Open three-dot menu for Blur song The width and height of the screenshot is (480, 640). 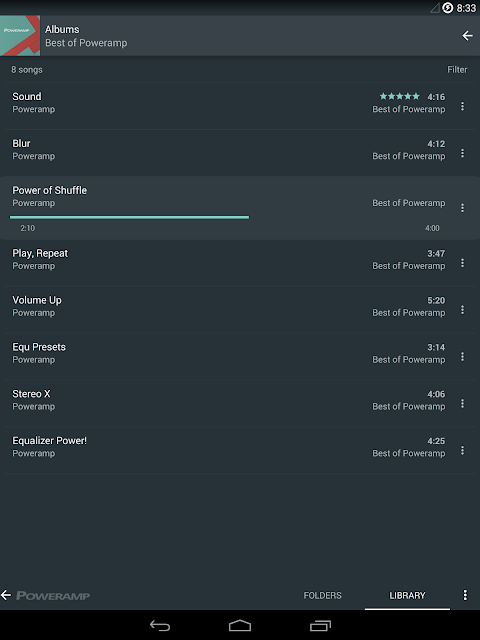(462, 153)
